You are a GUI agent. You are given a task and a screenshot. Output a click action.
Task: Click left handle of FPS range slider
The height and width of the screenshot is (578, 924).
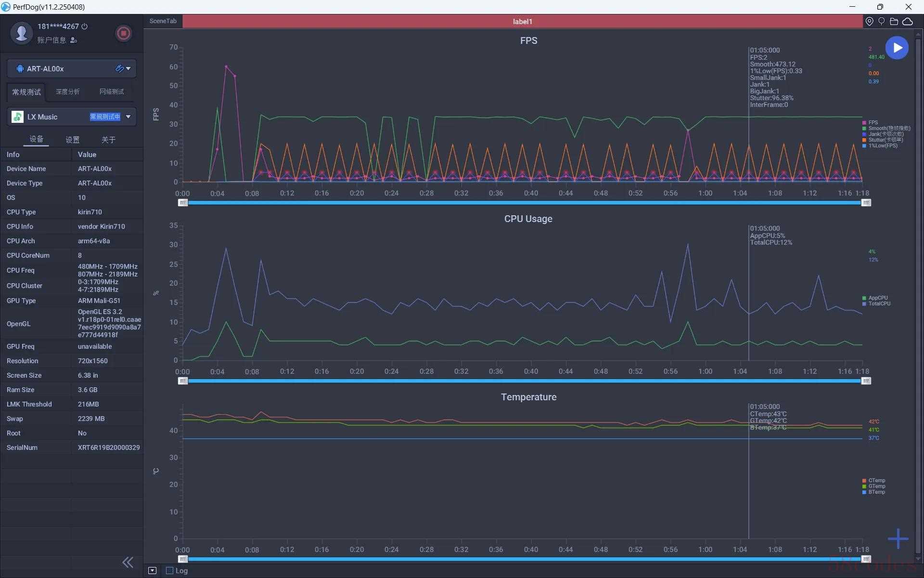pyautogui.click(x=183, y=203)
